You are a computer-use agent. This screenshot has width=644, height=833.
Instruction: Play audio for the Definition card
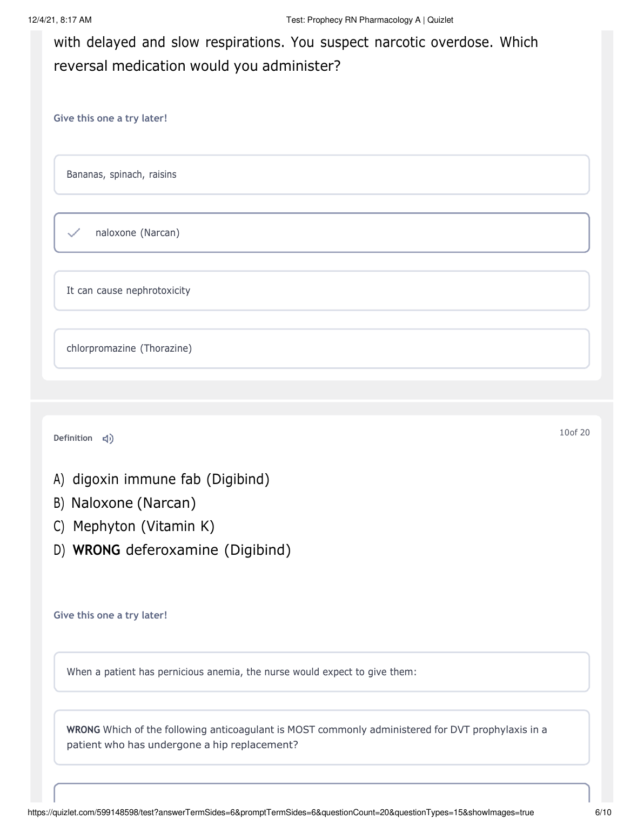coord(108,439)
